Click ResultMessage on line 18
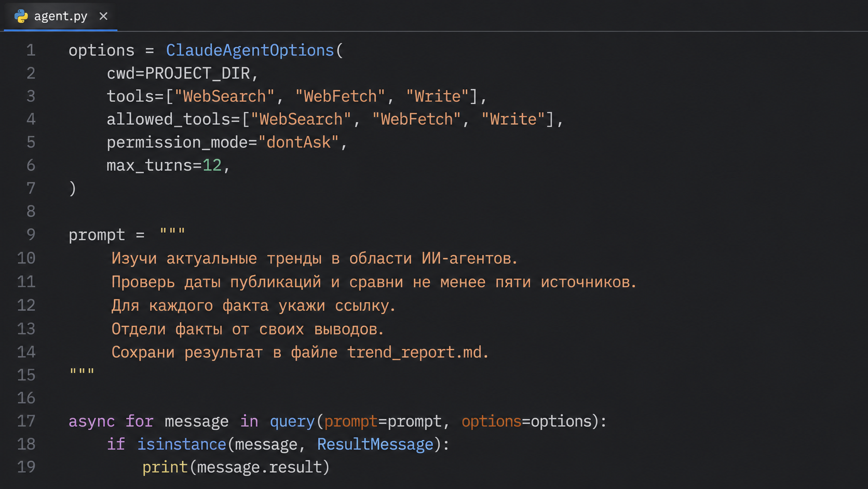This screenshot has height=489, width=868. 375,444
